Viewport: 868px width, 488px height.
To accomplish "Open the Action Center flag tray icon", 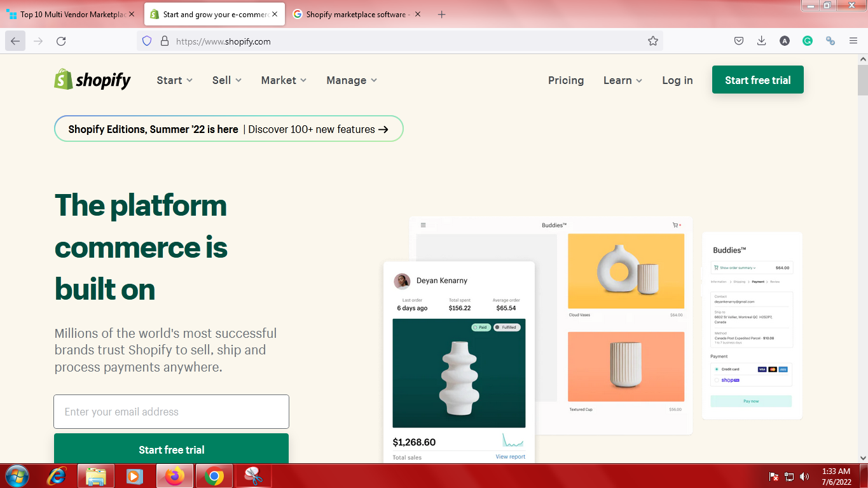I will pyautogui.click(x=774, y=476).
